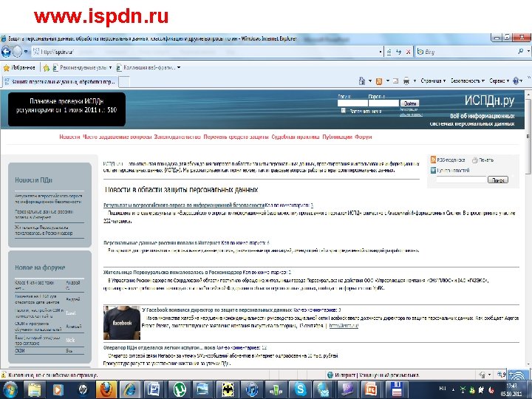Open the Новости site menu item
Image resolution: width=532 pixels, height=399 pixels.
coord(69,137)
